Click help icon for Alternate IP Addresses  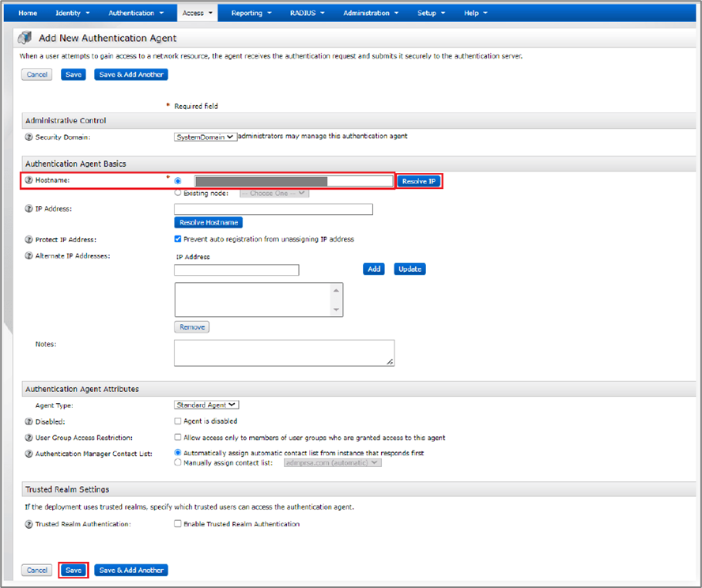point(29,256)
